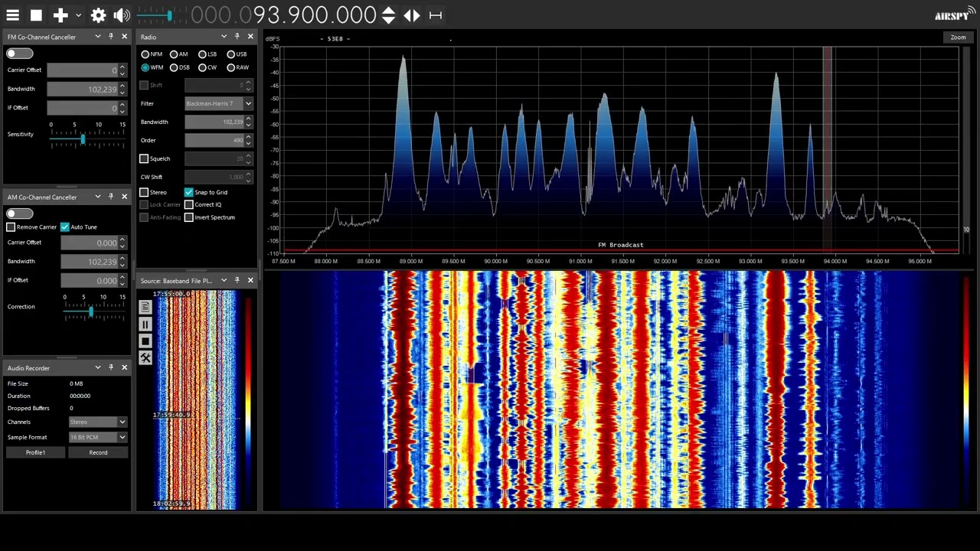This screenshot has width=980, height=551.
Task: Close the AM Co-Channel Canceller panel
Action: click(124, 197)
